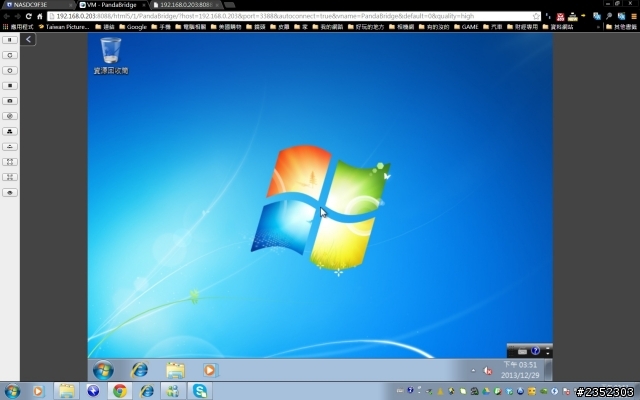Screen dimensions: 640x400
Task: Launch Internet Explorer from the VM taskbar
Action: click(x=139, y=370)
